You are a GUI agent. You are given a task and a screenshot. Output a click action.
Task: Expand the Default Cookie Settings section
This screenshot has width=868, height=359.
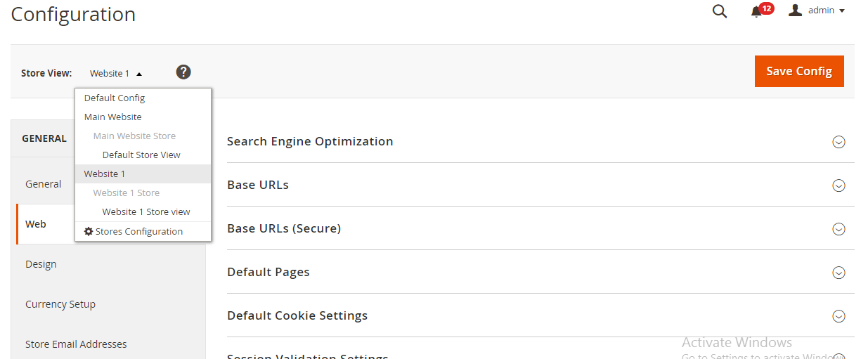click(x=838, y=316)
